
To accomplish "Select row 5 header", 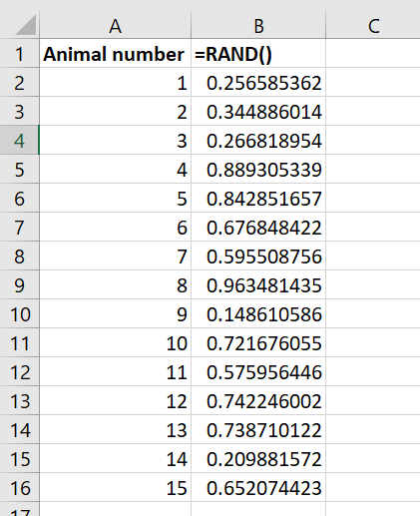I will click(19, 169).
